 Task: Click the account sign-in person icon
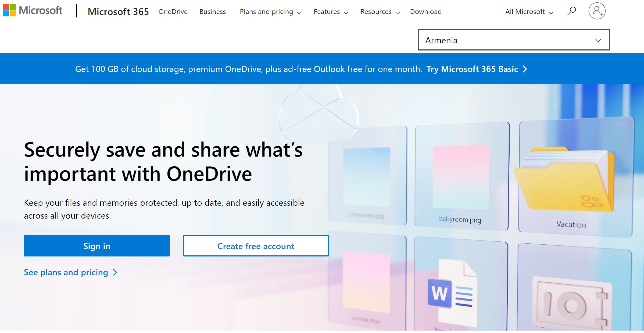(597, 11)
